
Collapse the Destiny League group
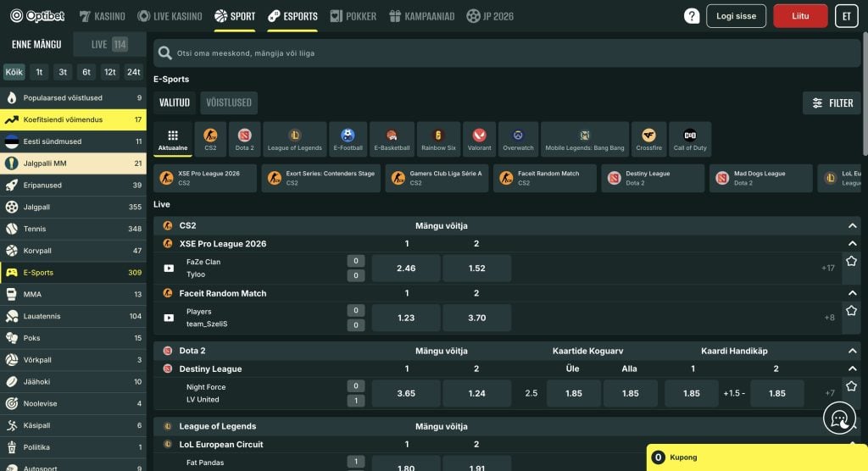coord(853,368)
